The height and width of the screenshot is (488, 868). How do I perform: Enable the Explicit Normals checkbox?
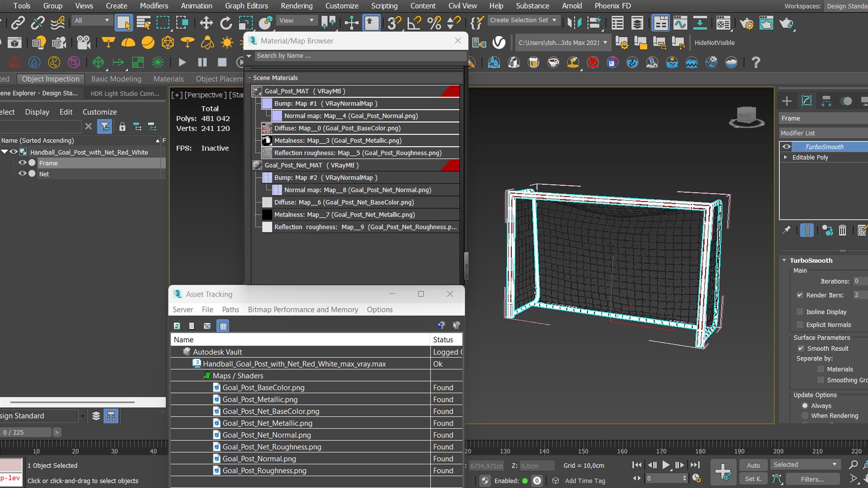[800, 325]
